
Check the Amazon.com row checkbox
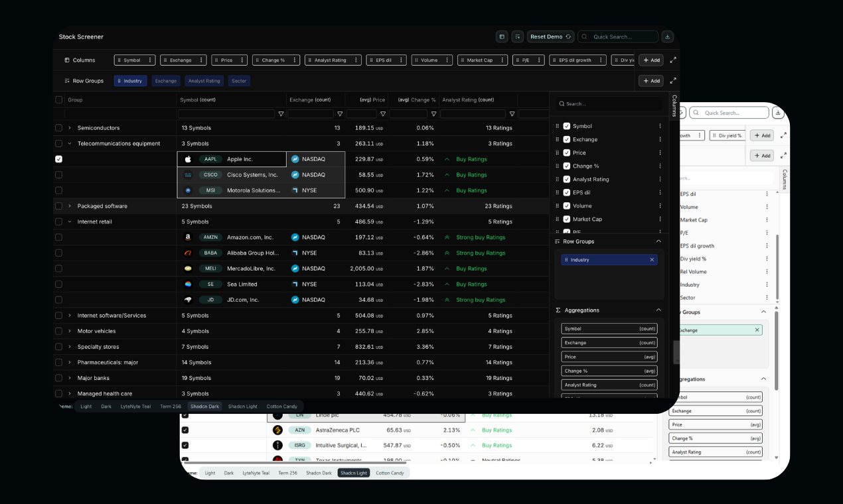point(59,237)
